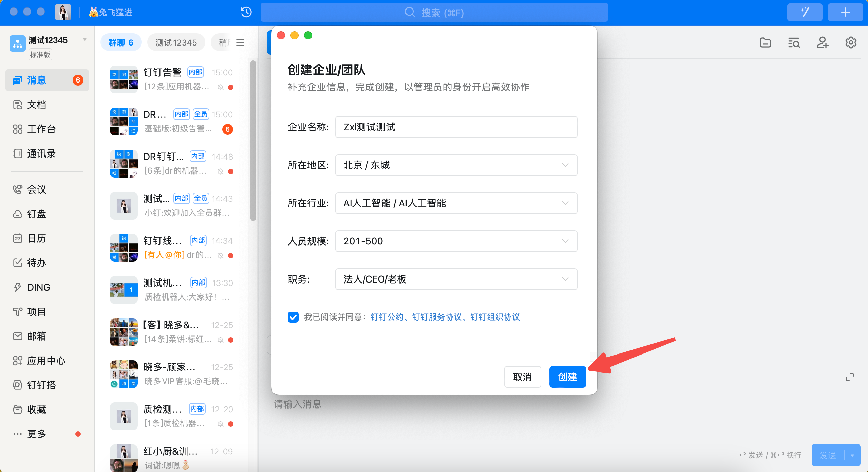This screenshot has height=472, width=868.
Task: Click the 创建 button
Action: coord(568,377)
